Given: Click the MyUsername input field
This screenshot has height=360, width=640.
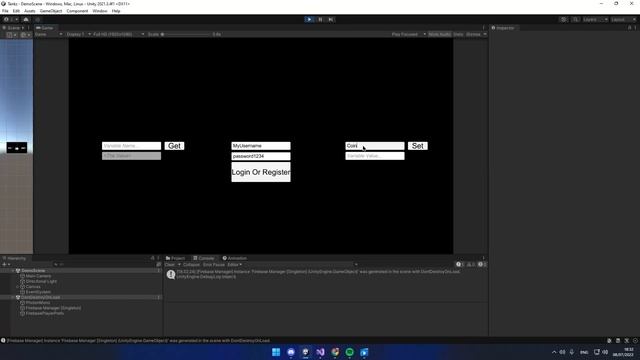Looking at the screenshot, I should pyautogui.click(x=261, y=146).
